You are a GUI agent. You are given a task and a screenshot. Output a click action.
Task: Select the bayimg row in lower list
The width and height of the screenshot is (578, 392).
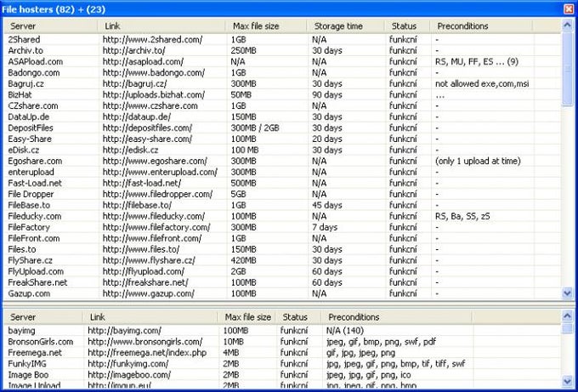tap(282, 331)
